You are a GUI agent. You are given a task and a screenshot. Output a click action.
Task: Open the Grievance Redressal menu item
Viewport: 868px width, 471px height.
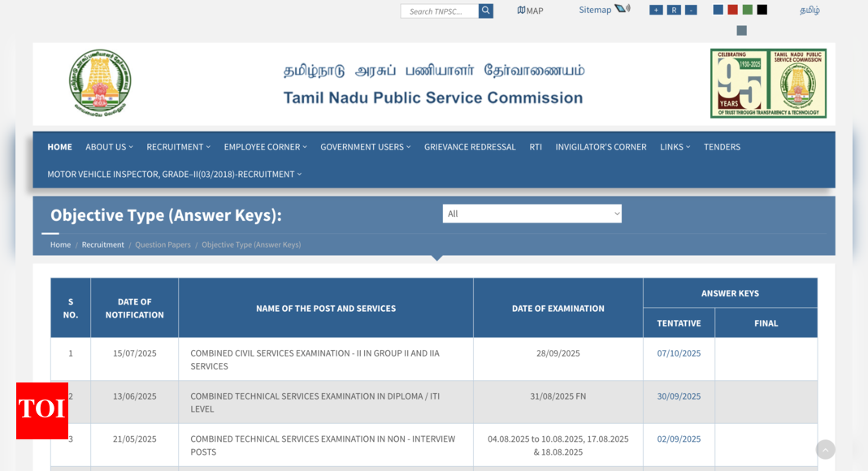[x=470, y=147]
